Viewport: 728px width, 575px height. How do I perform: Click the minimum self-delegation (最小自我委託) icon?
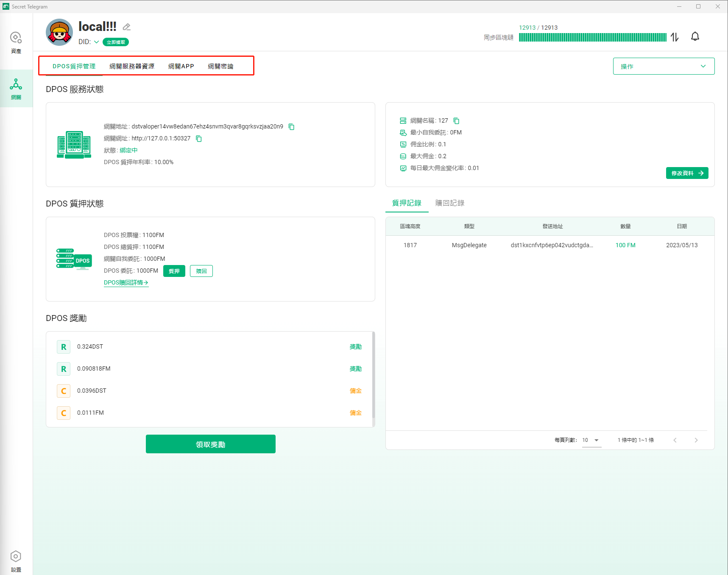[x=403, y=133]
